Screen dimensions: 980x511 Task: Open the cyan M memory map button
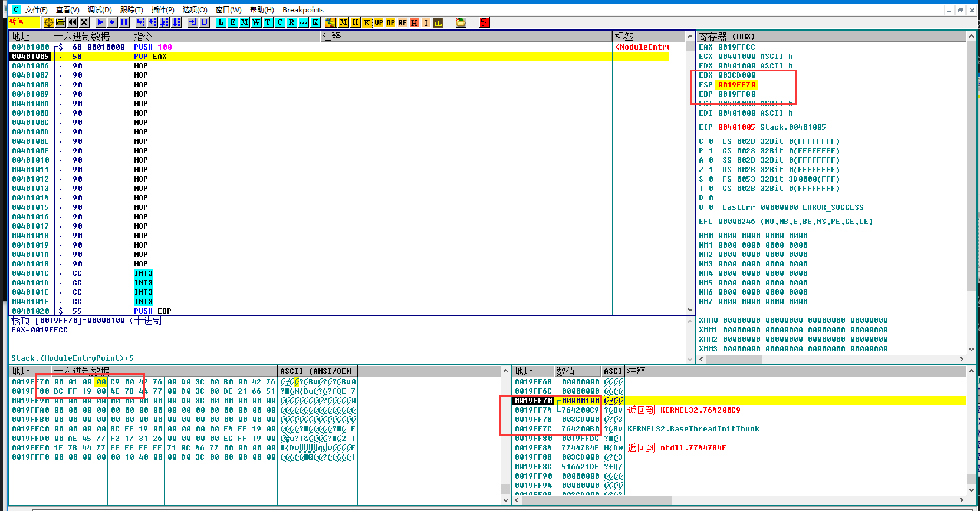[245, 22]
